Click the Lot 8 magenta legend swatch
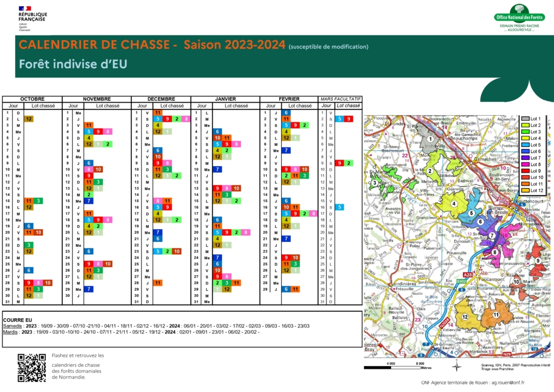The height and width of the screenshot is (392, 554). (525, 165)
